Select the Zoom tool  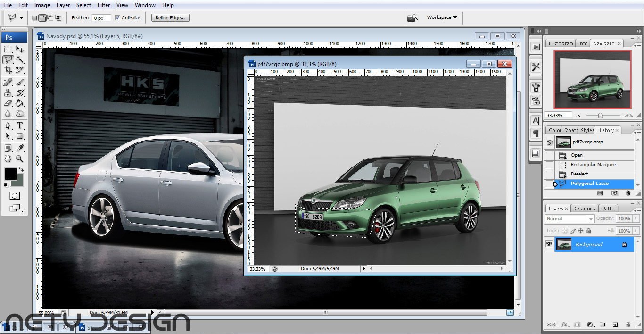20,159
